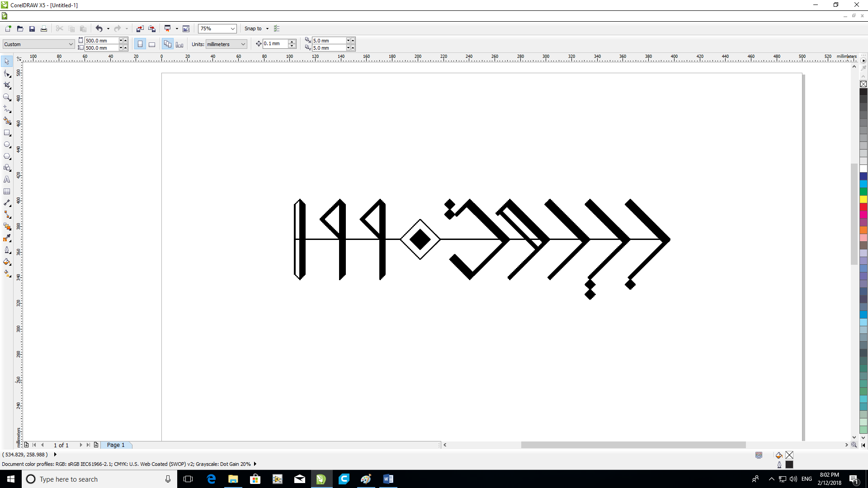Set page to portrait orientation
This screenshot has height=488, width=868.
[x=140, y=44]
